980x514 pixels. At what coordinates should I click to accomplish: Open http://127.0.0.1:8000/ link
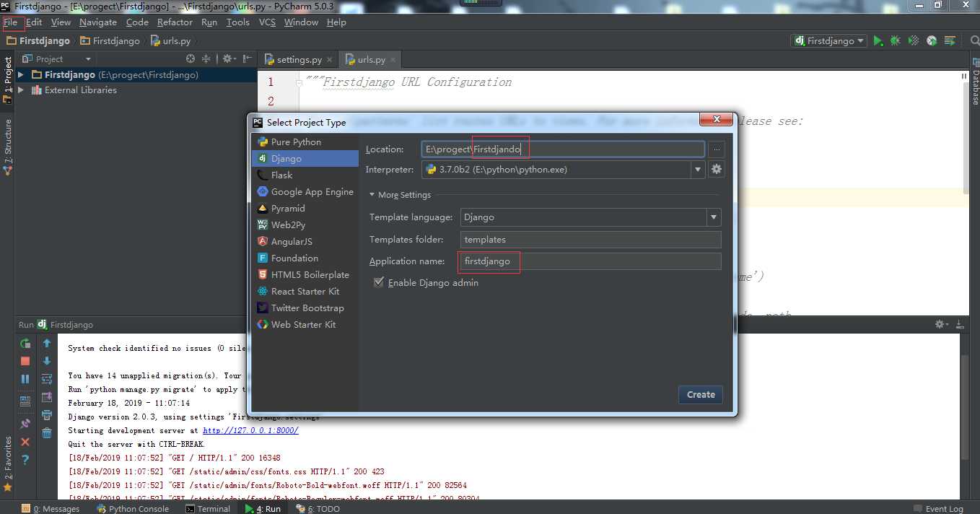pyautogui.click(x=250, y=430)
